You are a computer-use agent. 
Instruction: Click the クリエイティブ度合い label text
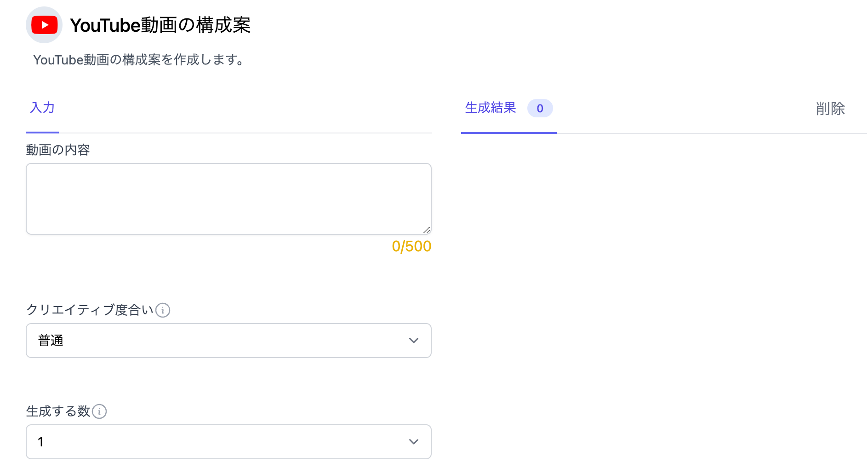(x=90, y=310)
